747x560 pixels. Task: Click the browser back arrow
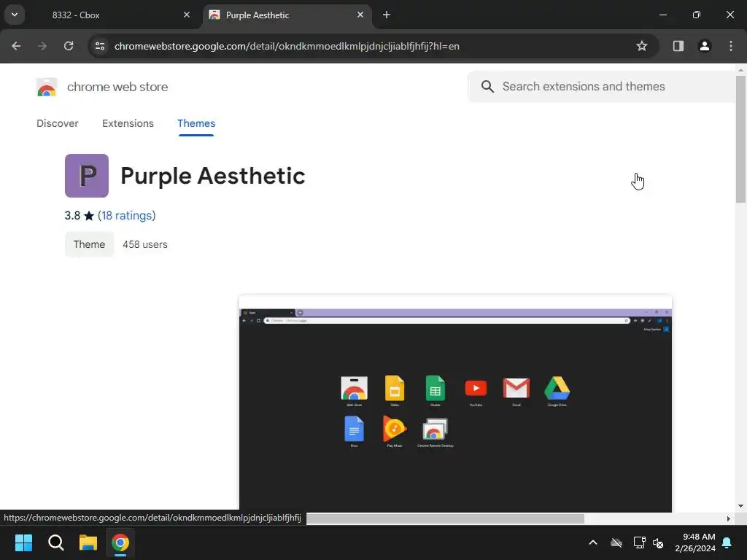16,46
